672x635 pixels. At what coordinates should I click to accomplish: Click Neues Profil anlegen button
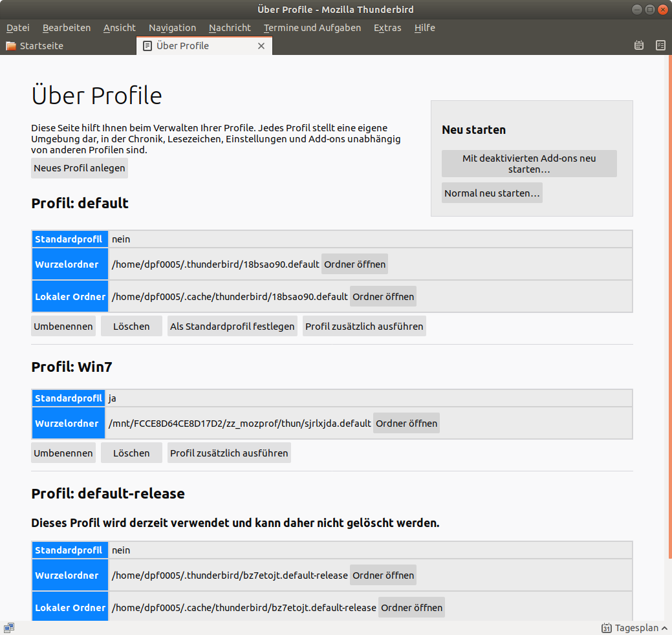point(80,168)
